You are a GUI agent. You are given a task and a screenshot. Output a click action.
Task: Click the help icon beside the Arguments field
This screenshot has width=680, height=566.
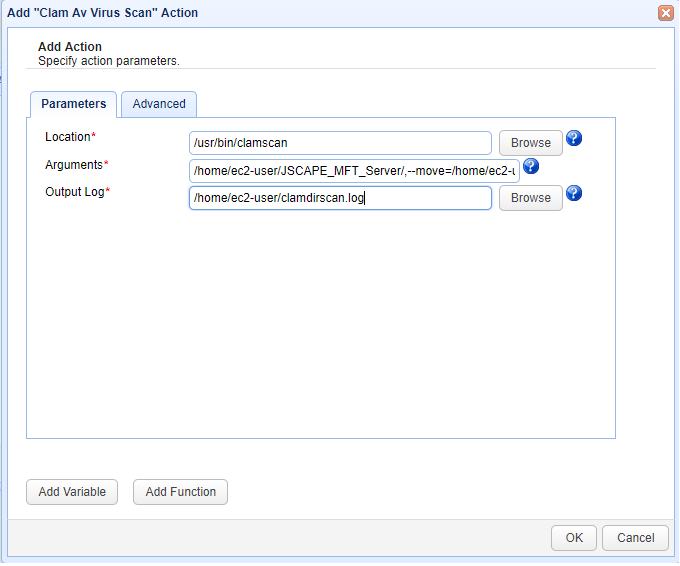click(x=531, y=167)
